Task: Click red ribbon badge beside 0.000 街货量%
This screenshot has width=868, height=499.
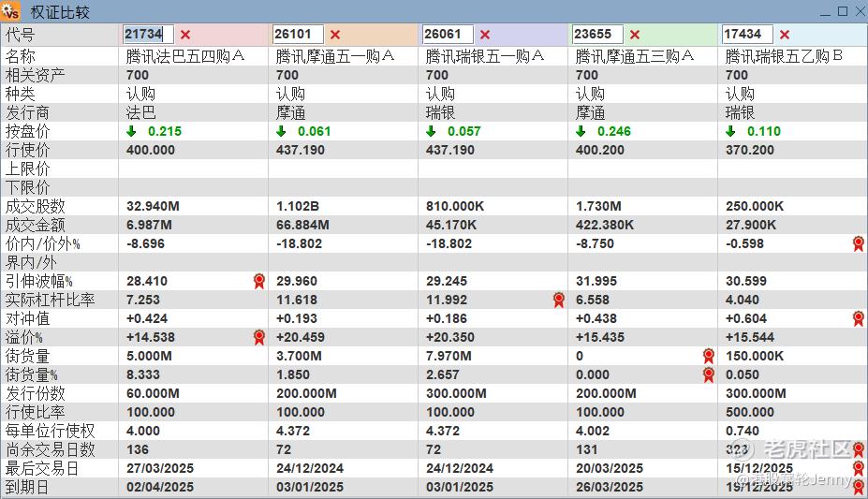Action: coord(708,375)
